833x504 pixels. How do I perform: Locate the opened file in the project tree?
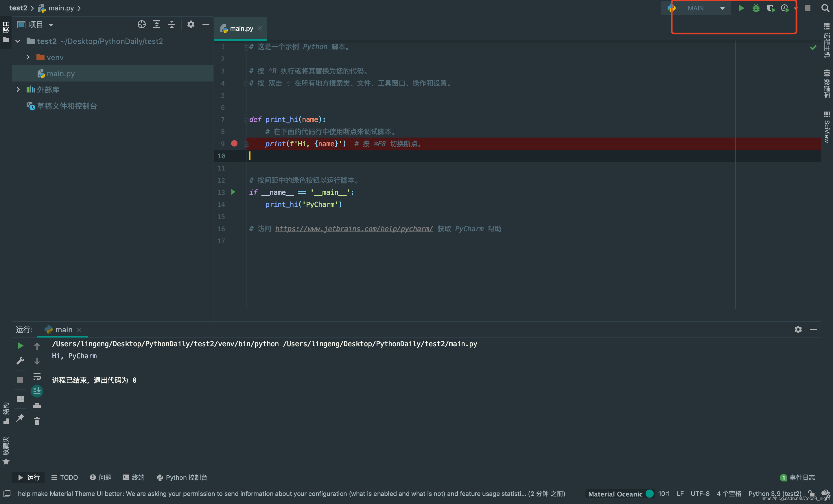(x=142, y=24)
